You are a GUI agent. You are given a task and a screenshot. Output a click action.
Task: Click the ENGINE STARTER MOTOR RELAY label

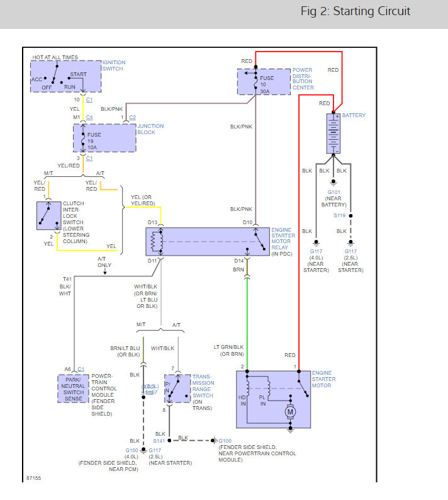283,242
